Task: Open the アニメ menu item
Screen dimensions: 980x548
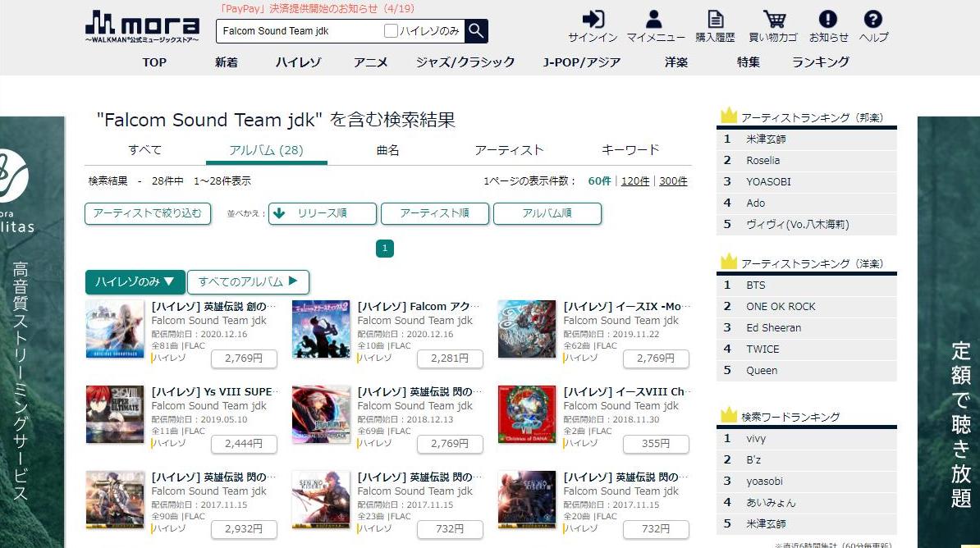Action: [371, 62]
